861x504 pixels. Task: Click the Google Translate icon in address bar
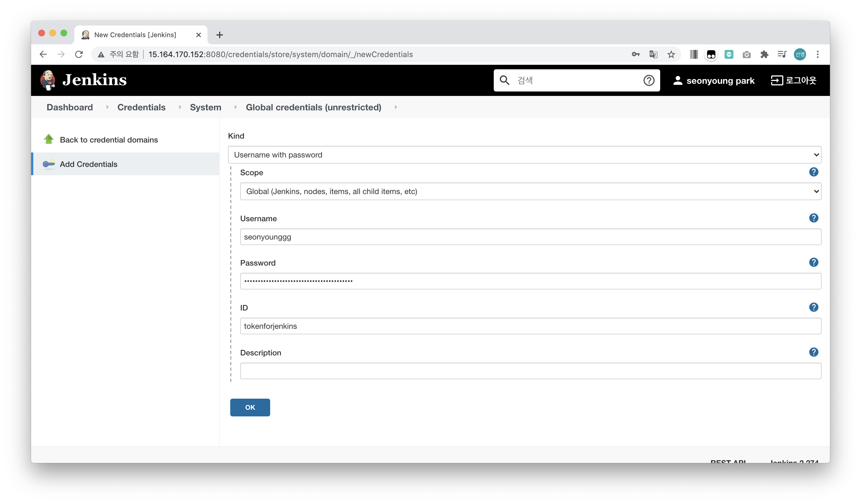tap(653, 54)
